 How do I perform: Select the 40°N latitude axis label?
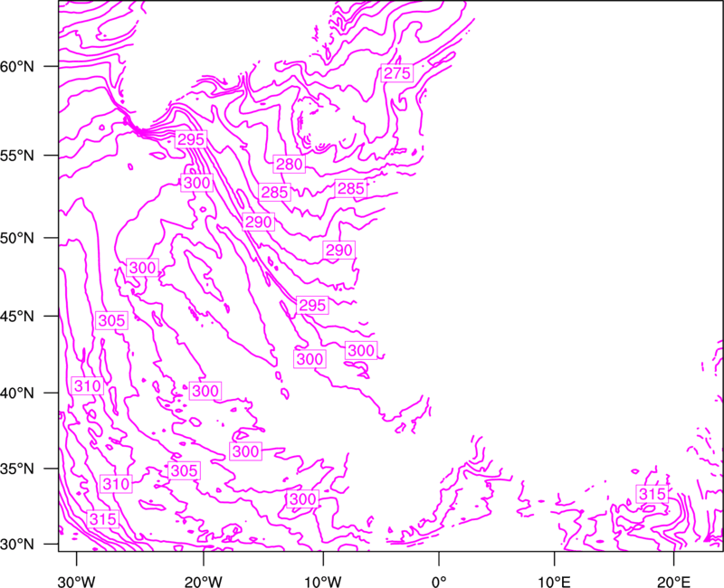pos(17,393)
